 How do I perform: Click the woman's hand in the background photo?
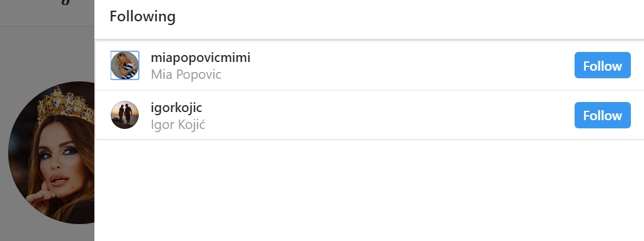point(41,197)
